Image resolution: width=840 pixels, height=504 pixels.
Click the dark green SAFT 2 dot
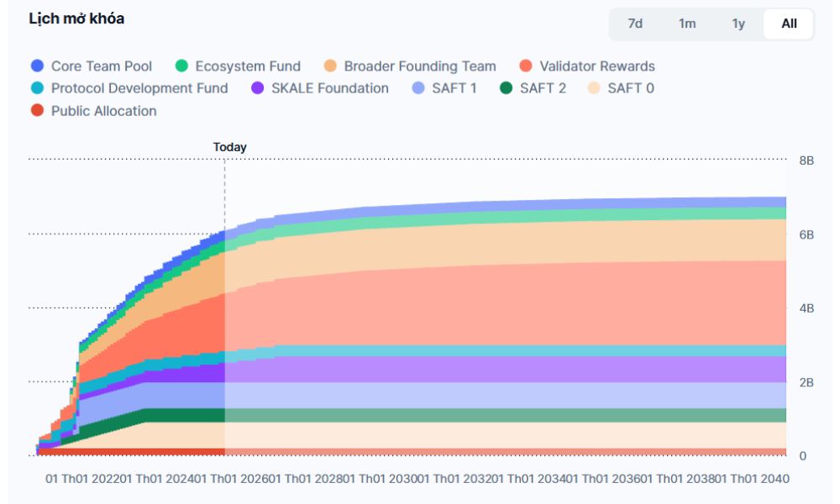tap(506, 88)
